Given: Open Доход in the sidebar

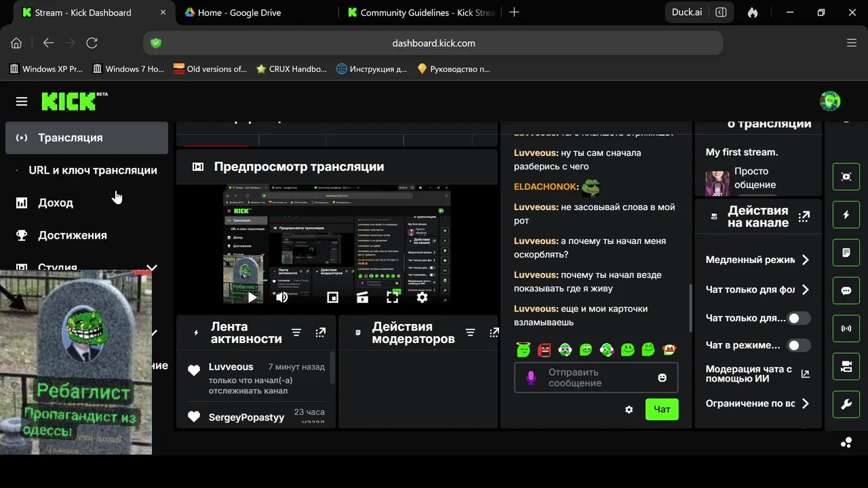Looking at the screenshot, I should point(87,203).
